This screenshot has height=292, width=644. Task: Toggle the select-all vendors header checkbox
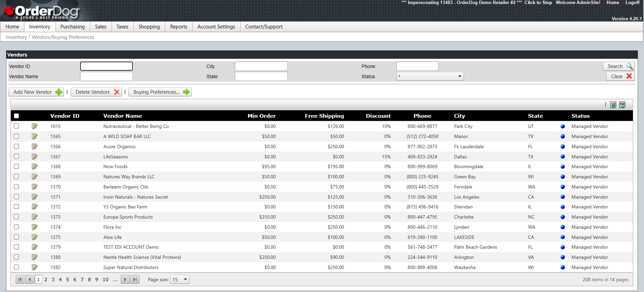coord(16,116)
